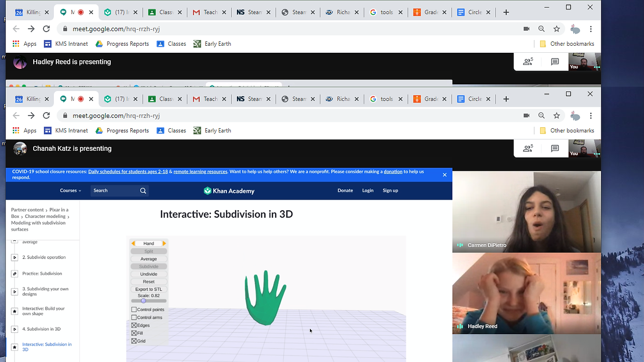This screenshot has width=644, height=362.
Task: Click the zoom magnifier in the top address bar
Action: (541, 29)
